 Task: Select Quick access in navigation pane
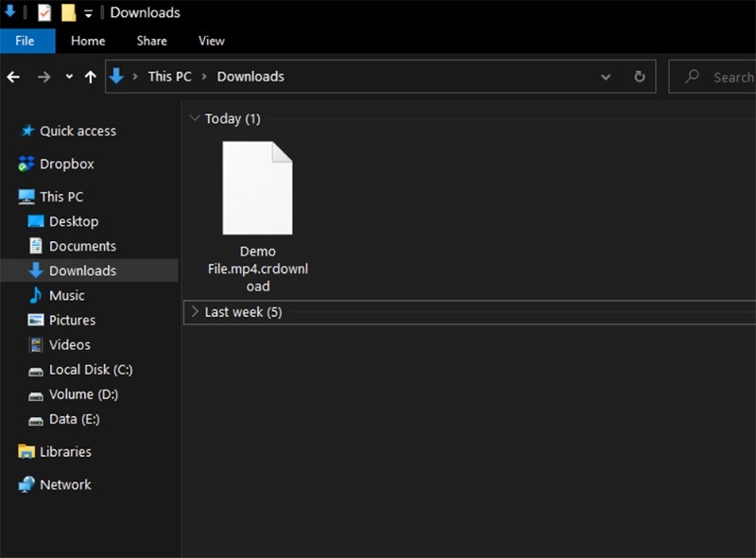click(77, 131)
